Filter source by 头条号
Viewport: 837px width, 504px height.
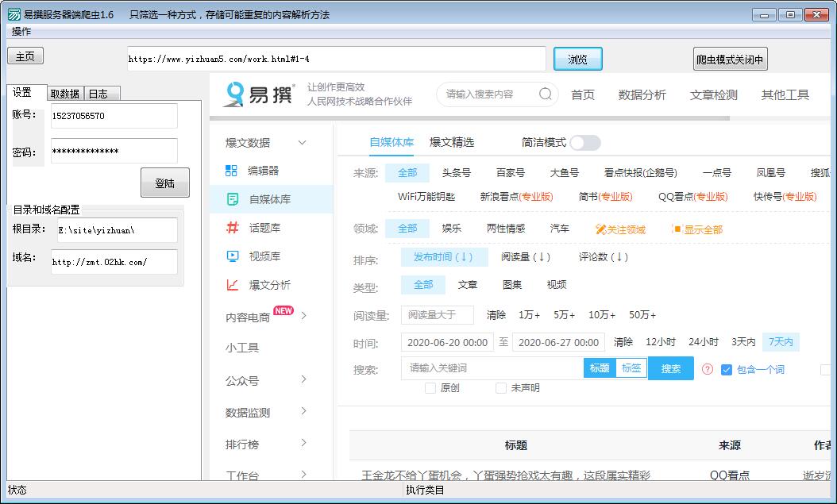[456, 173]
